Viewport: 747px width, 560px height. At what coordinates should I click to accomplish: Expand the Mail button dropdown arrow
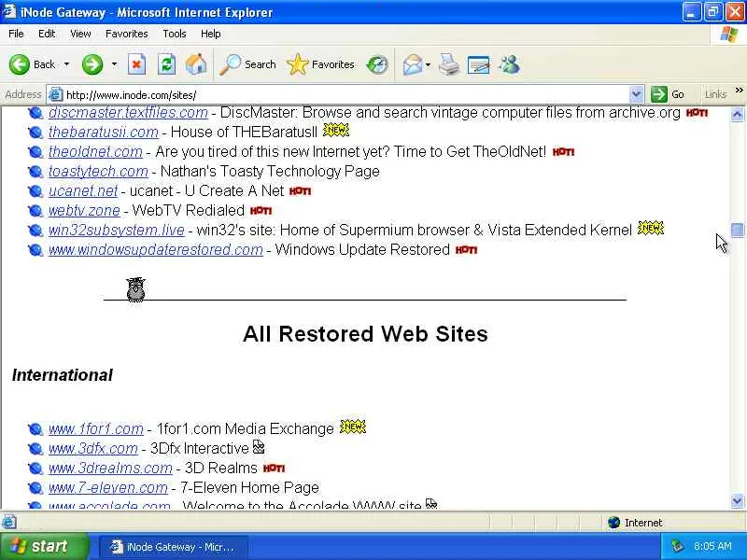(x=428, y=64)
